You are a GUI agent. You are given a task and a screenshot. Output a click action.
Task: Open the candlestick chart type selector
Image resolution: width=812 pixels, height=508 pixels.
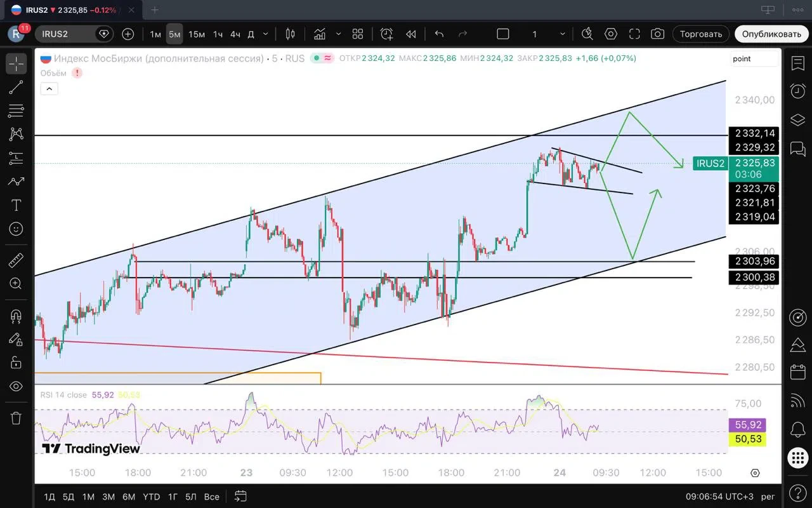pyautogui.click(x=291, y=34)
